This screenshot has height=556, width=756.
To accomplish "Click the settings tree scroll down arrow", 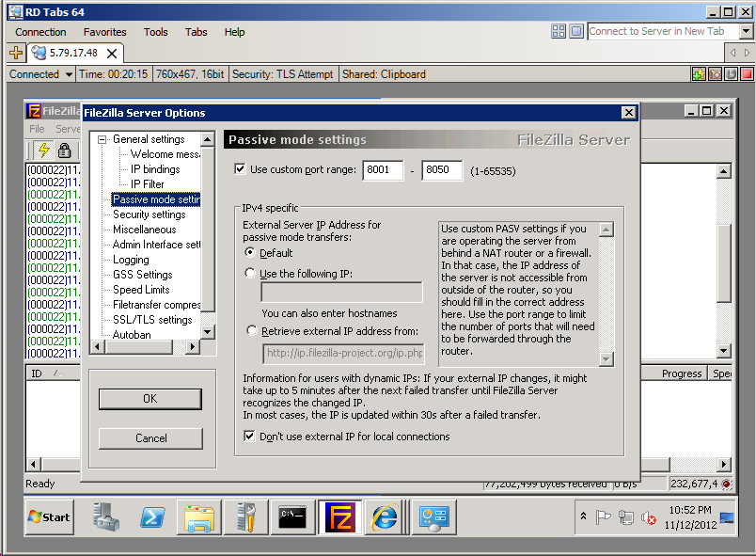I will coord(207,332).
